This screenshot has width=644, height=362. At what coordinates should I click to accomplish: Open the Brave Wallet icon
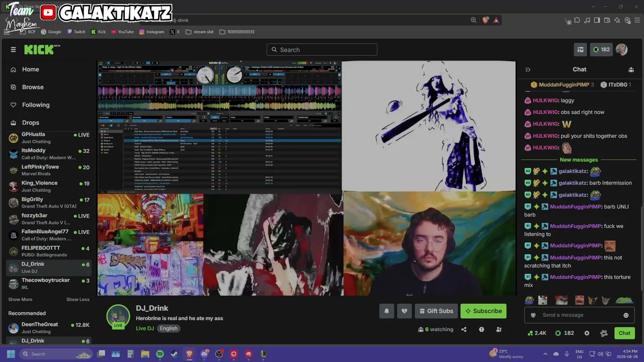(x=607, y=20)
